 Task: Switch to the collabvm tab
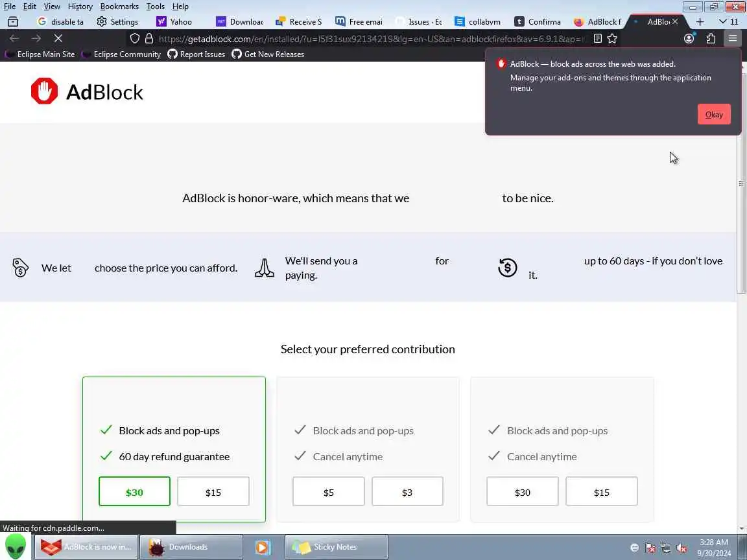click(479, 21)
